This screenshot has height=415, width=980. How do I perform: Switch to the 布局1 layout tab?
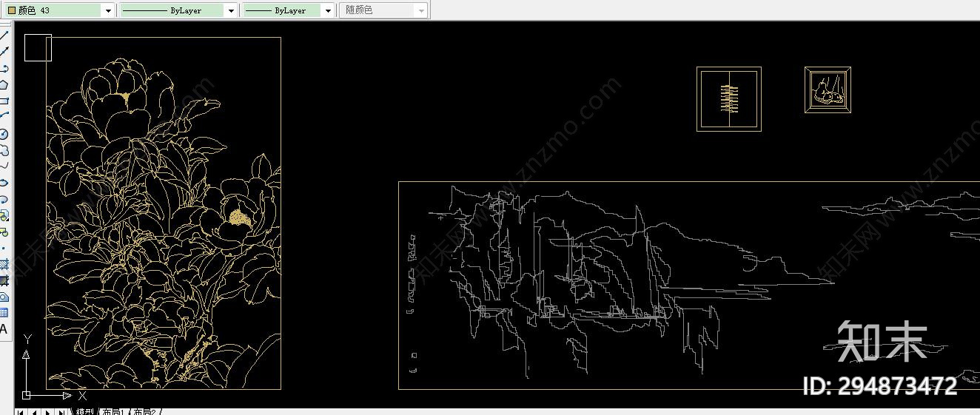(x=113, y=411)
